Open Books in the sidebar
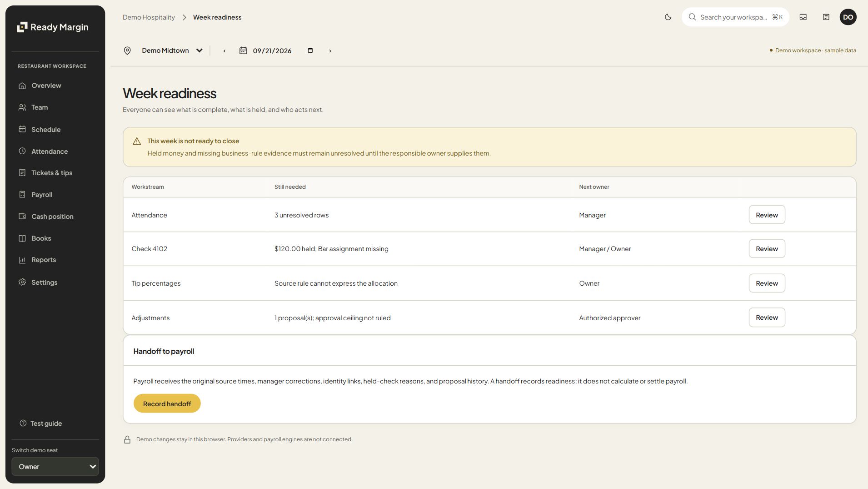The width and height of the screenshot is (868, 489). point(55,238)
